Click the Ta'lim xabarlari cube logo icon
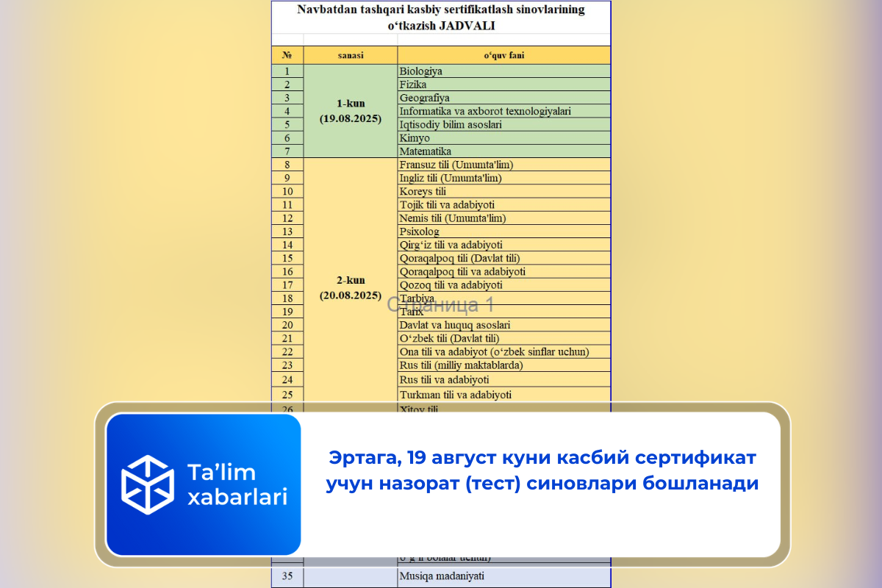This screenshot has height=588, width=882. coord(148,484)
